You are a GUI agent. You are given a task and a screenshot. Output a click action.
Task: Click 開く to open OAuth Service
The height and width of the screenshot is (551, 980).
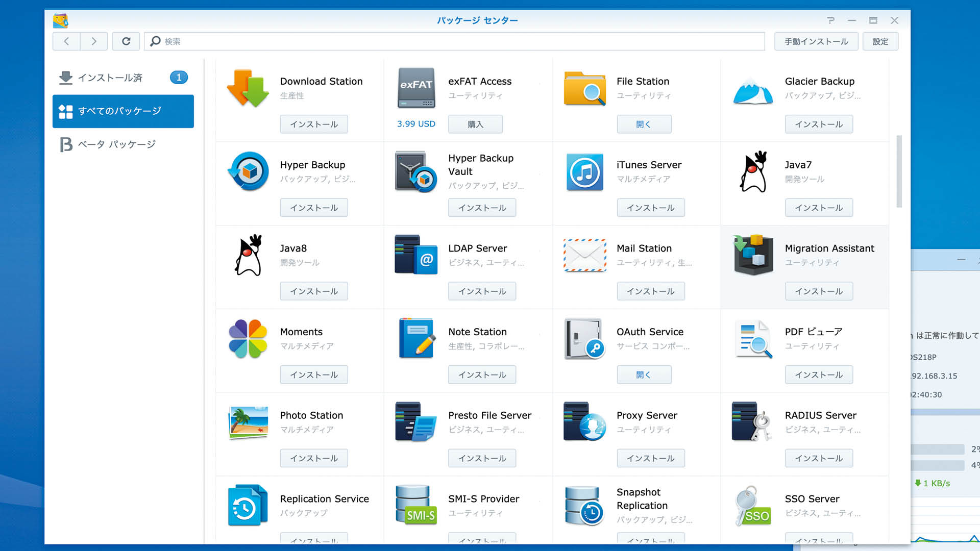(644, 375)
